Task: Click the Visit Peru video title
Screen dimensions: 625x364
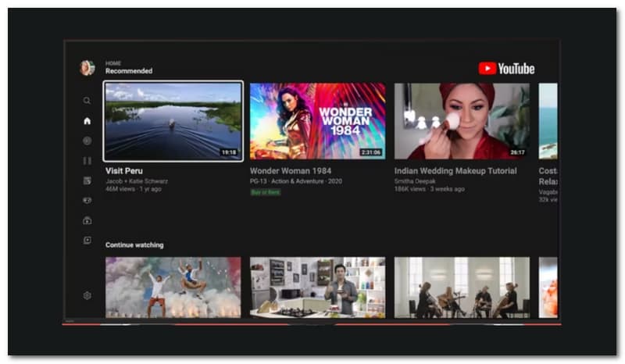Action: 124,170
